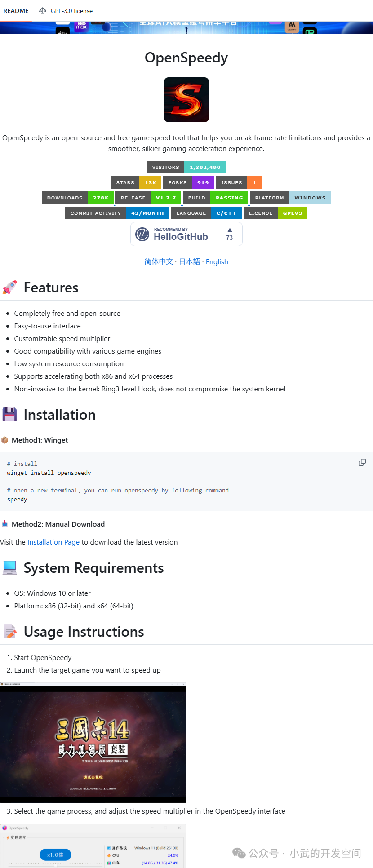
Task: Open the Downloads 278K badge
Action: 78,198
